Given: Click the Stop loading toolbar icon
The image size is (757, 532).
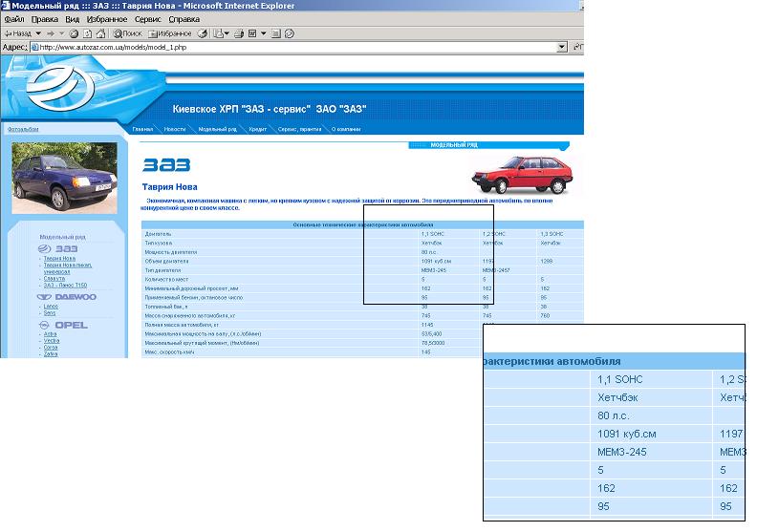Looking at the screenshot, I should click(74, 32).
